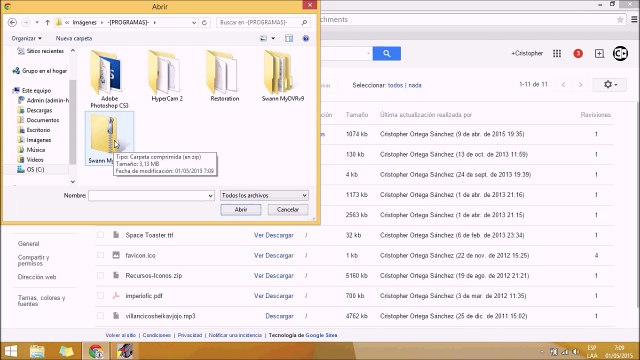The image size is (640, 360).
Task: Check the Space Toaster.ttf checkbox
Action: tap(100, 235)
